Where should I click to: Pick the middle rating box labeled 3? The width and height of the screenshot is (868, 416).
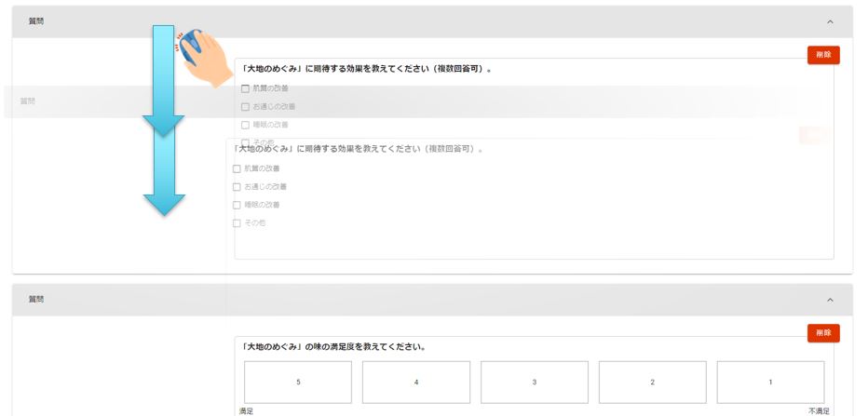coord(535,382)
